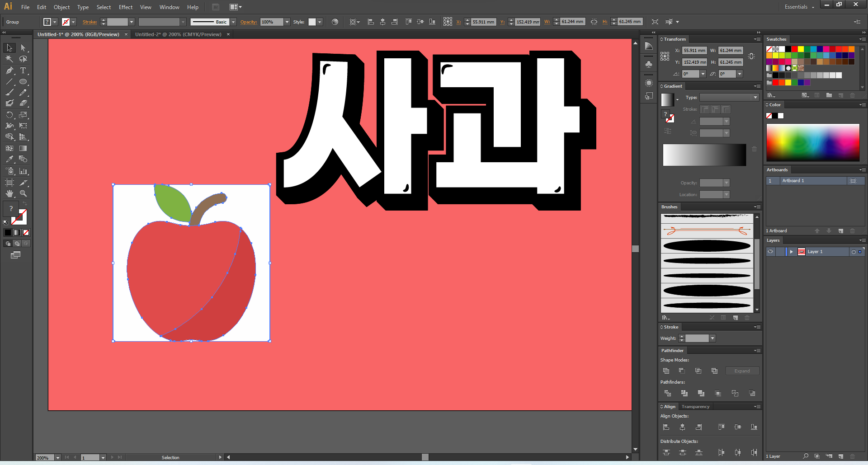Open the Basic brush definition dropdown
This screenshot has width=868, height=465.
point(233,22)
